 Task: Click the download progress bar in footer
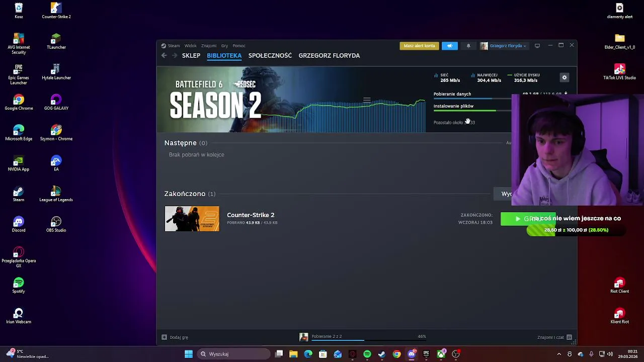pos(369,340)
